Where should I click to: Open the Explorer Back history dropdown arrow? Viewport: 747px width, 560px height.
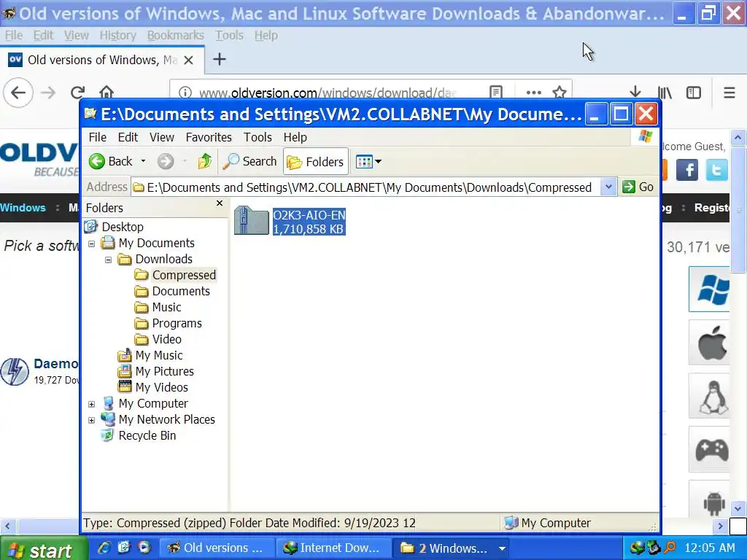pyautogui.click(x=143, y=161)
